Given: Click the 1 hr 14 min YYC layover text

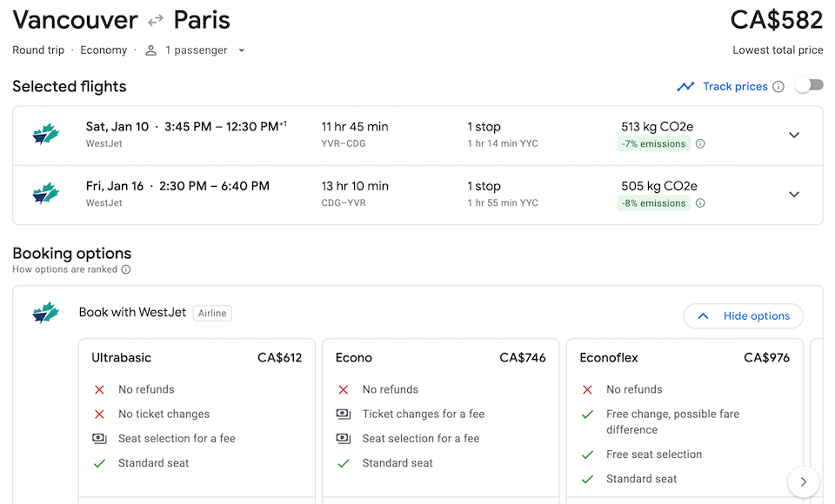Looking at the screenshot, I should click(503, 143).
